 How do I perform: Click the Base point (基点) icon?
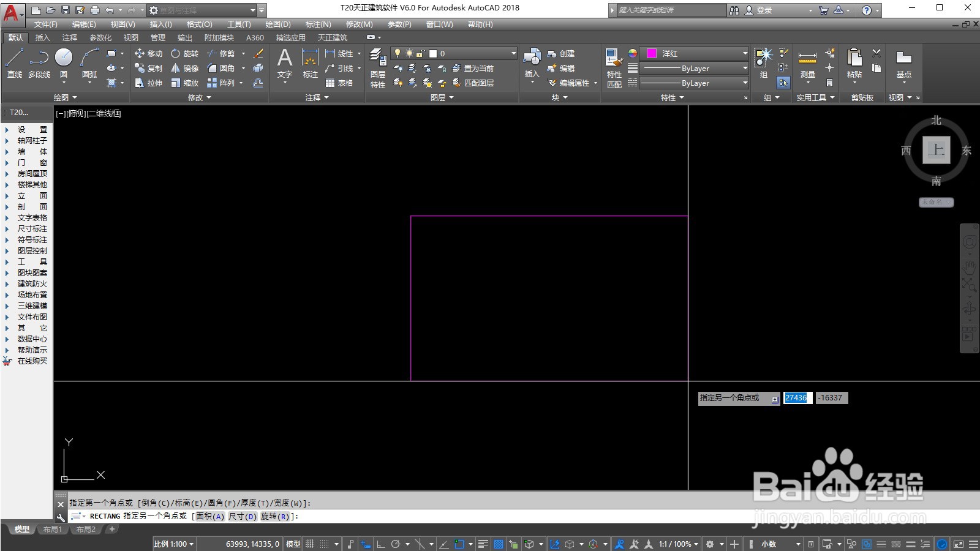tap(904, 64)
